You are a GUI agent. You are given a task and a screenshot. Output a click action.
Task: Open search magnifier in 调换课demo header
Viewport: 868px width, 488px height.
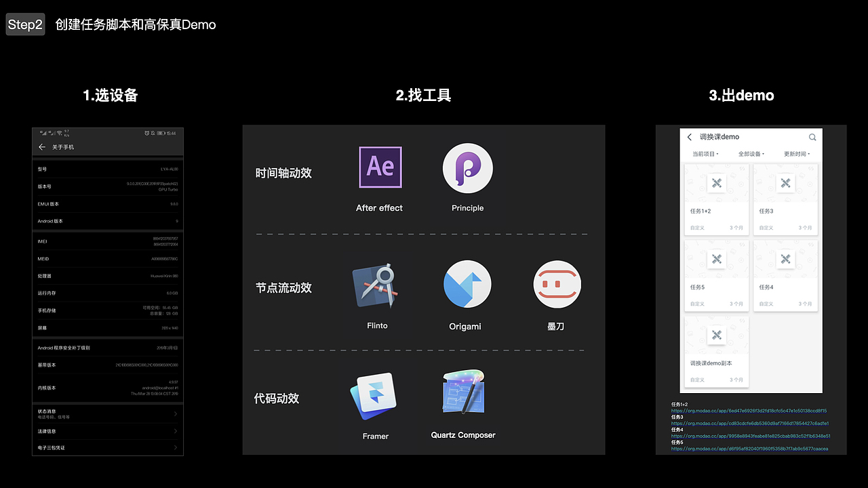[812, 137]
